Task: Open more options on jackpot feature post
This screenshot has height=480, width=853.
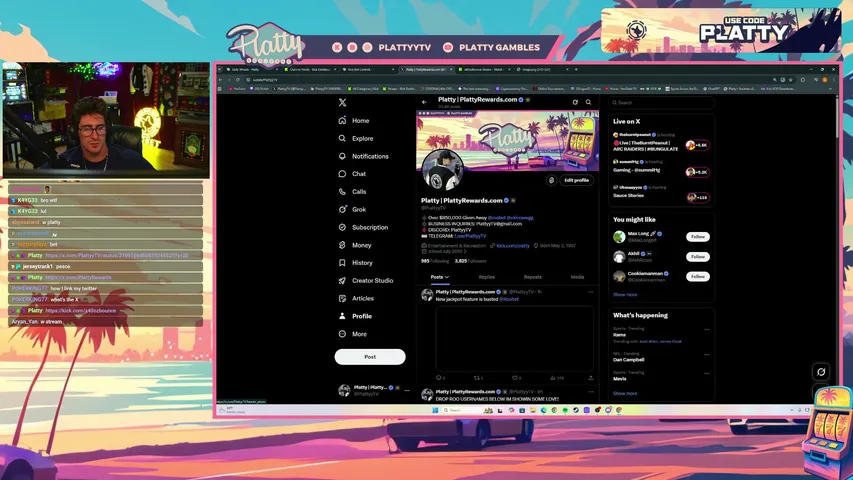Action: click(591, 292)
